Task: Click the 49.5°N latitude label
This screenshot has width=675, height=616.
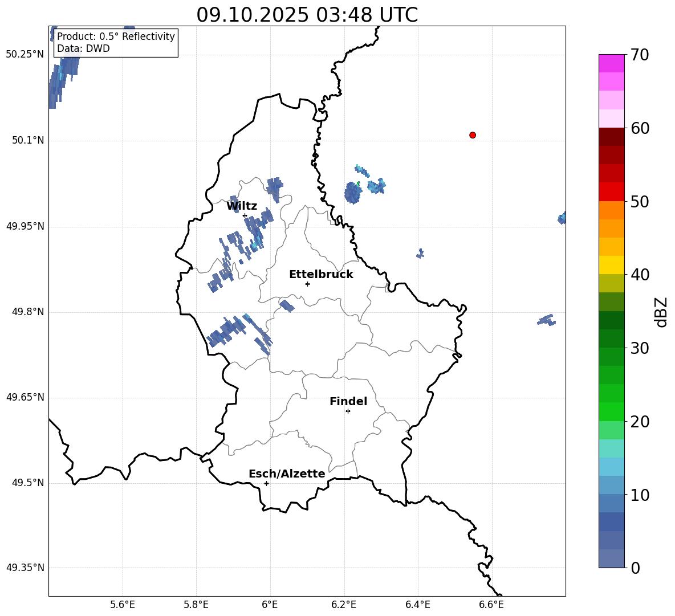Action: tap(28, 483)
